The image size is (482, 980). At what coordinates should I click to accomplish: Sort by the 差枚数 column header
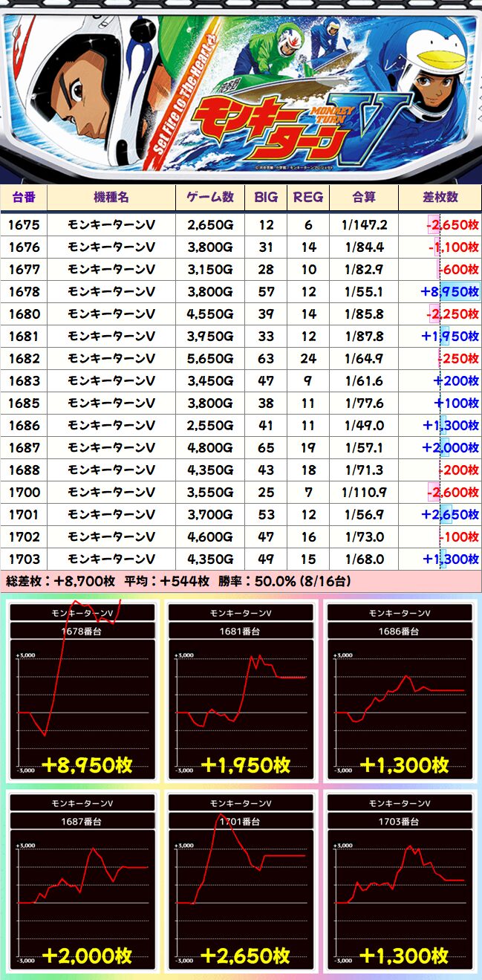tap(440, 197)
